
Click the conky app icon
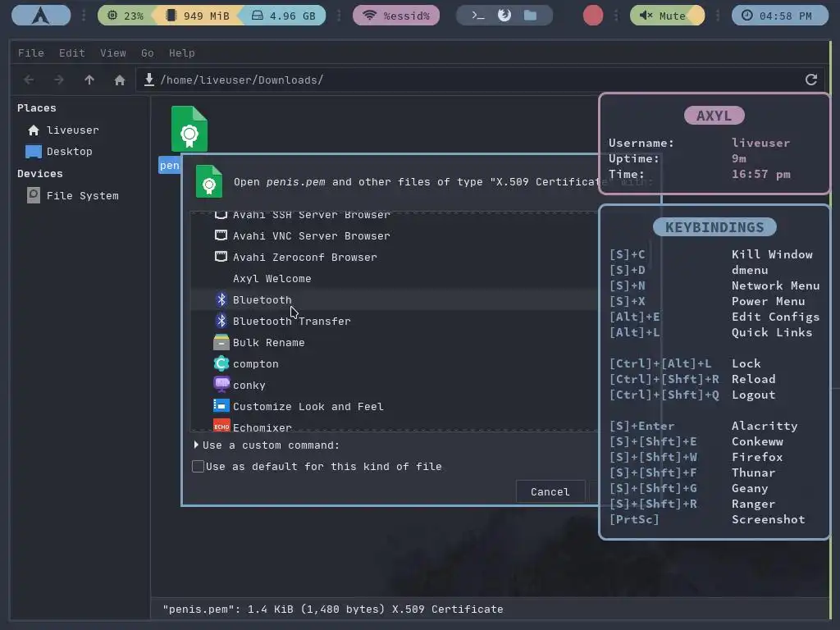[x=221, y=385]
